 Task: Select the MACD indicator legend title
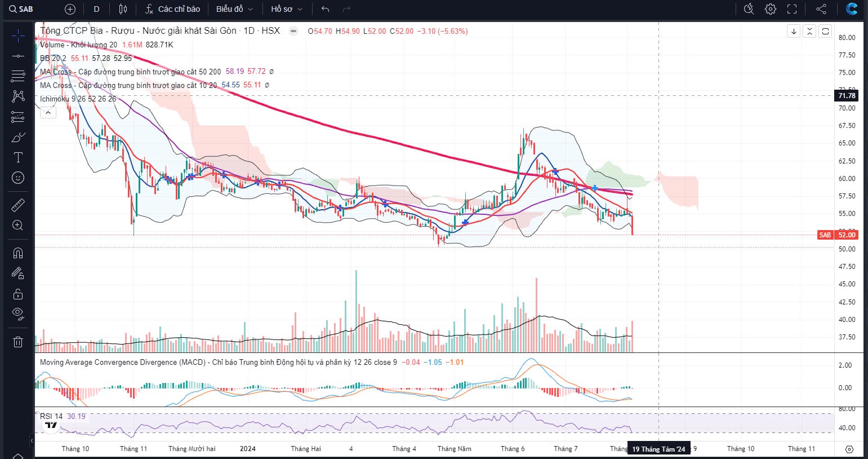point(219,362)
